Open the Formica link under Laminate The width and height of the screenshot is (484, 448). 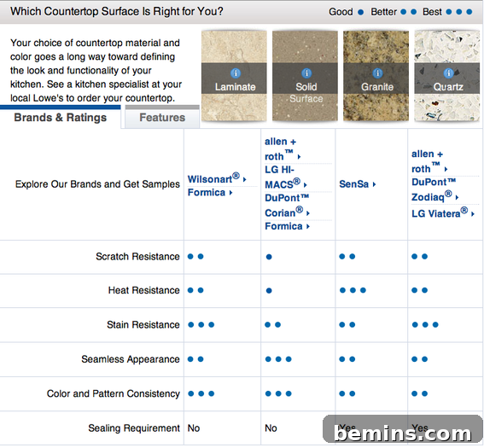pos(210,193)
